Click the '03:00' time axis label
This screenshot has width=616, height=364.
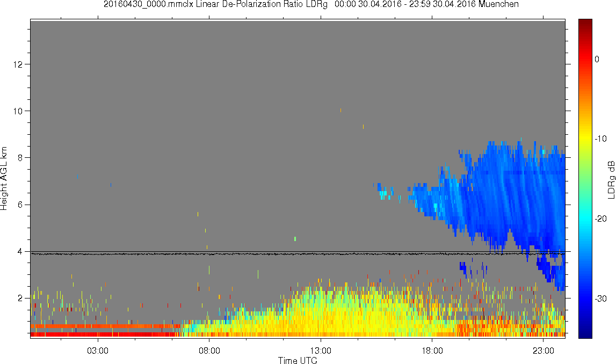[97, 351]
